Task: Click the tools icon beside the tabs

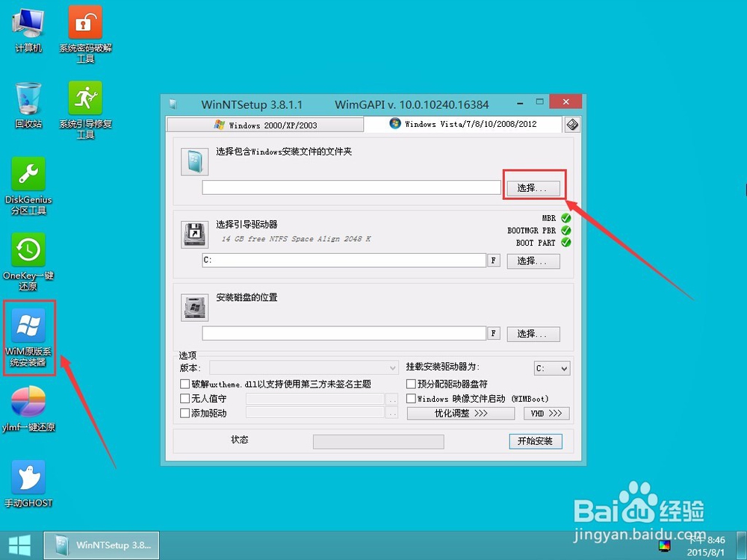Action: [572, 125]
